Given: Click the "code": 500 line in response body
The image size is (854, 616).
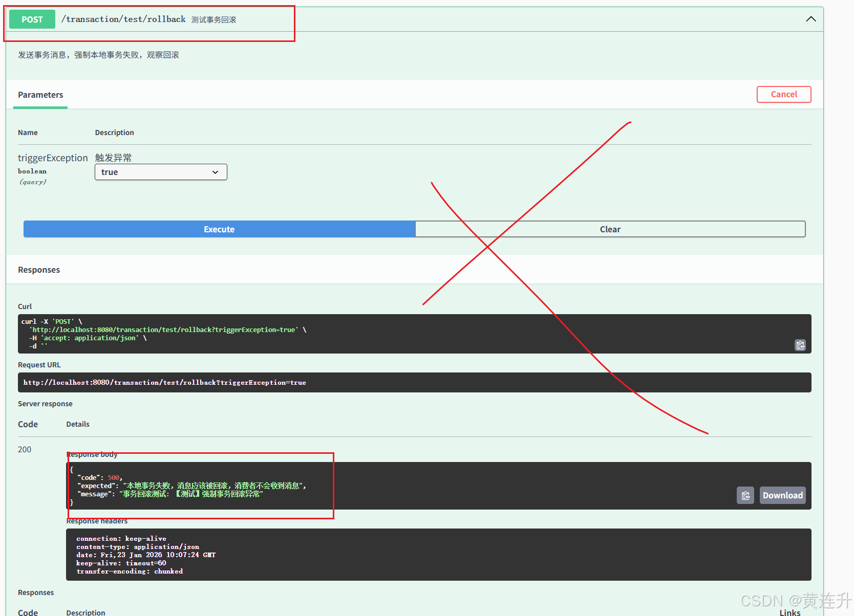Looking at the screenshot, I should (100, 477).
